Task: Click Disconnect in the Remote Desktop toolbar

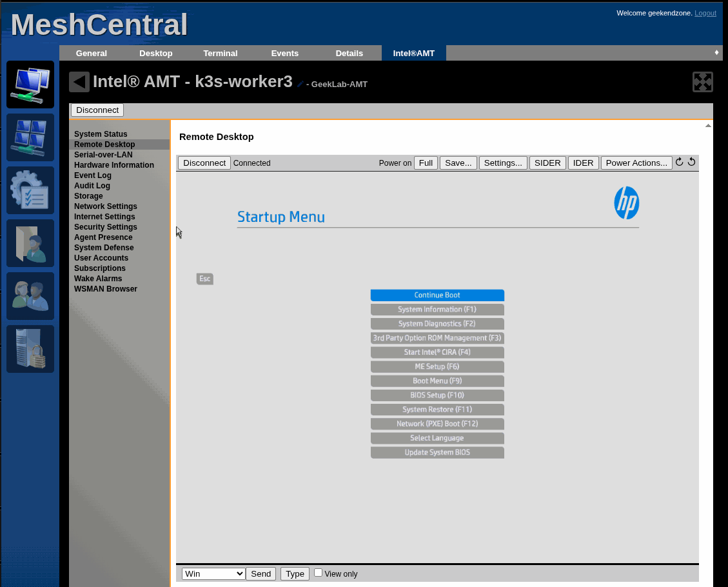Action: tap(204, 163)
